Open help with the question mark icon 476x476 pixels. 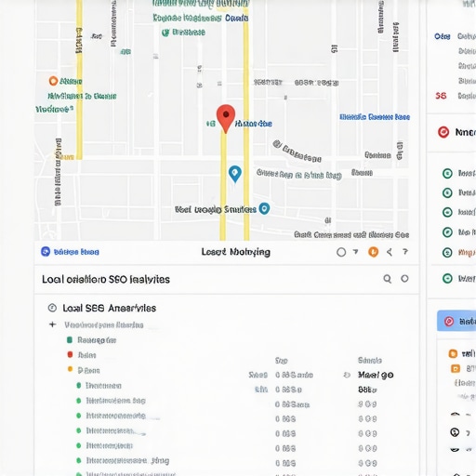point(405,252)
